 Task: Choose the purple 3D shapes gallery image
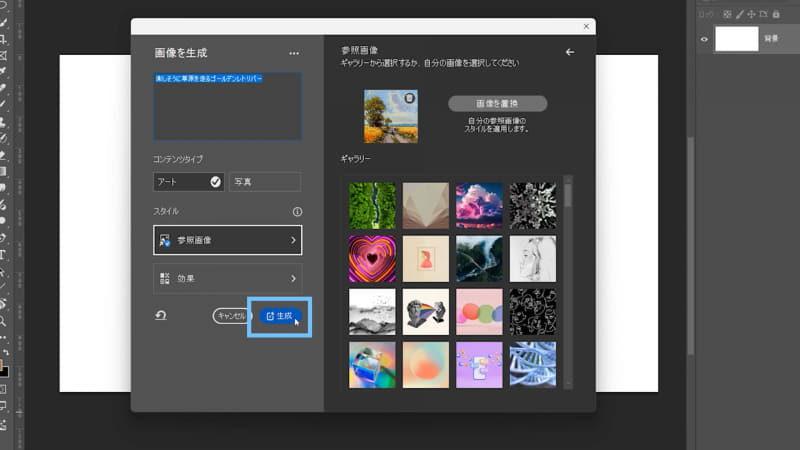point(479,365)
